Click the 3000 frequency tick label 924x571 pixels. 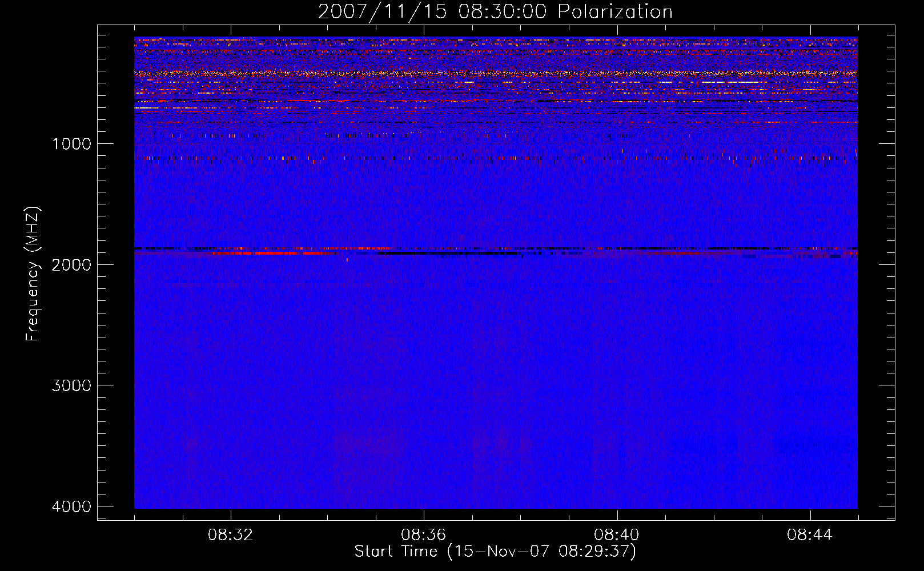tap(72, 385)
